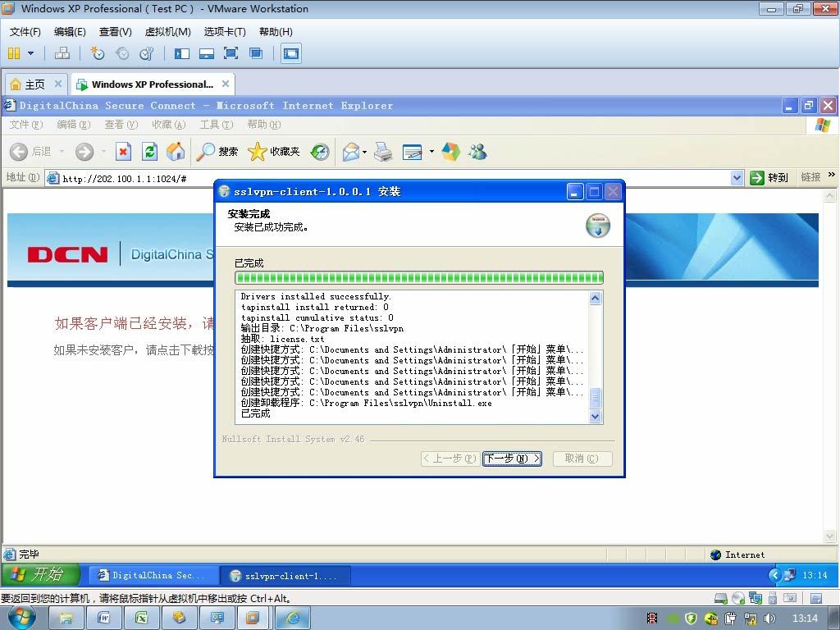Click the IE forward arrow button

[x=84, y=152]
